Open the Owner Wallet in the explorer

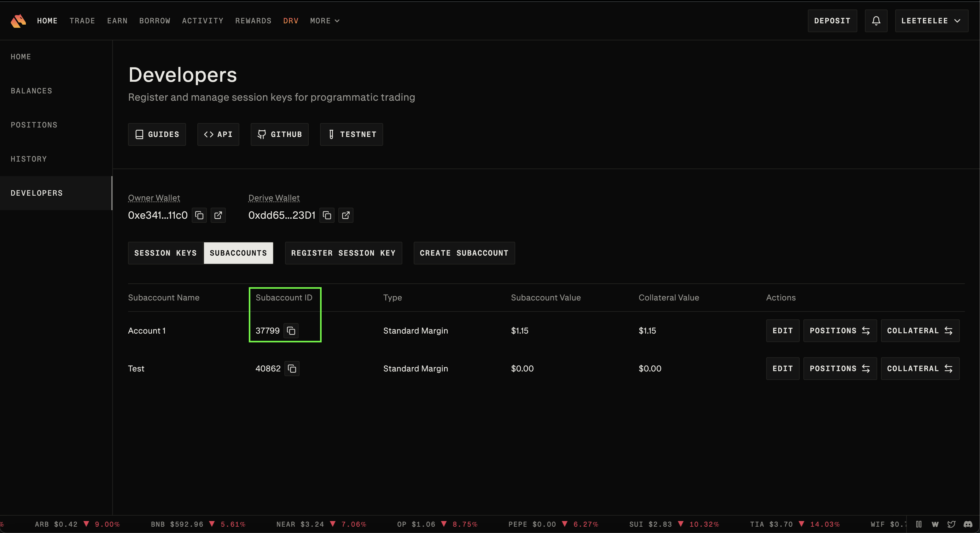218,216
